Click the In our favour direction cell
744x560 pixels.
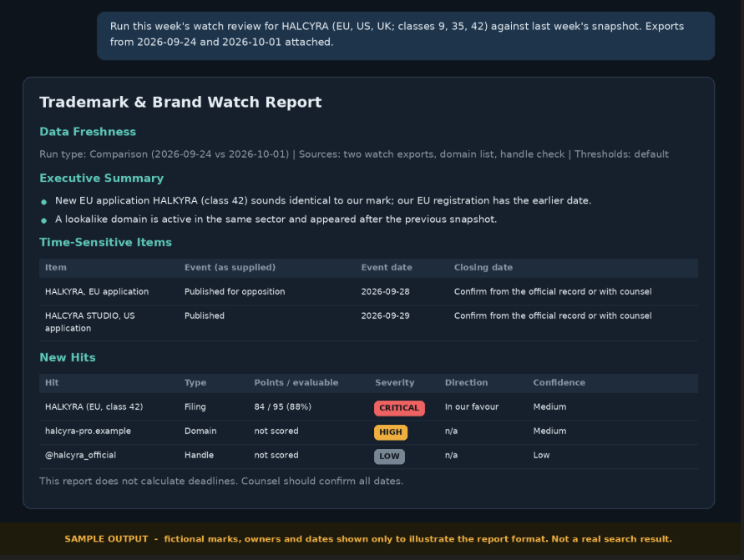[472, 406]
